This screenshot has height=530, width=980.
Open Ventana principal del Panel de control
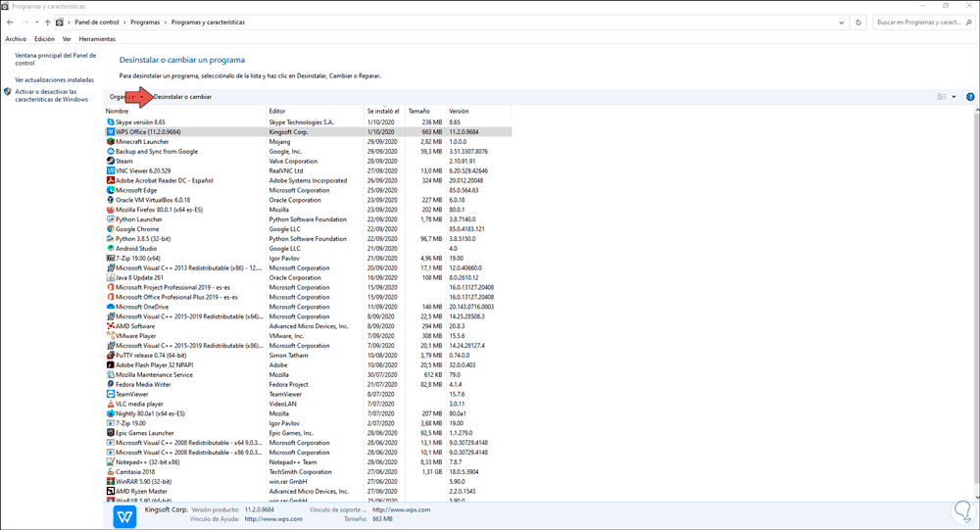pyautogui.click(x=56, y=60)
